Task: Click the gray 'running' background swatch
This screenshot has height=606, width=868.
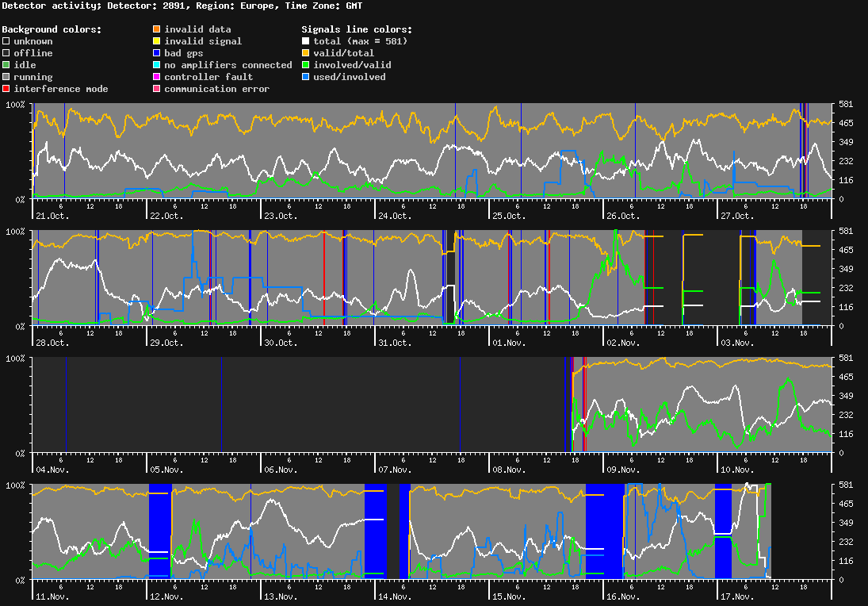Action: point(6,76)
